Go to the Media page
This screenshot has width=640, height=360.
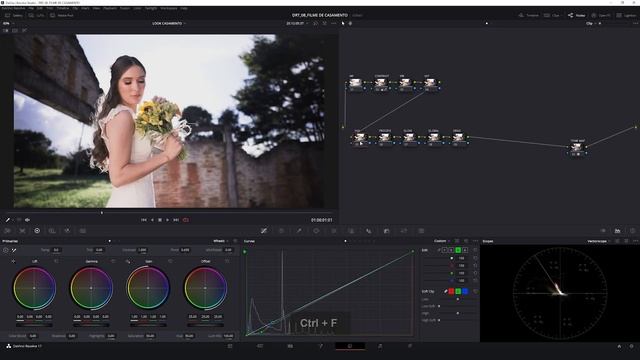click(230, 346)
